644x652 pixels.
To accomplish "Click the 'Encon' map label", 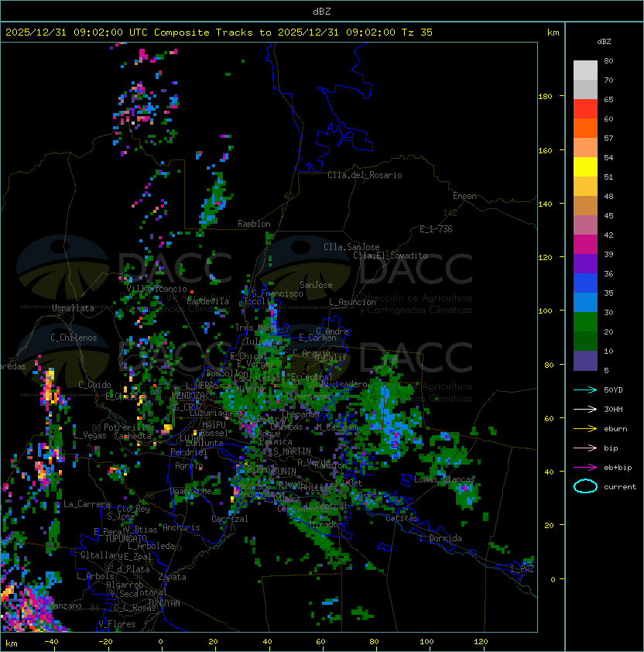I will [x=464, y=196].
